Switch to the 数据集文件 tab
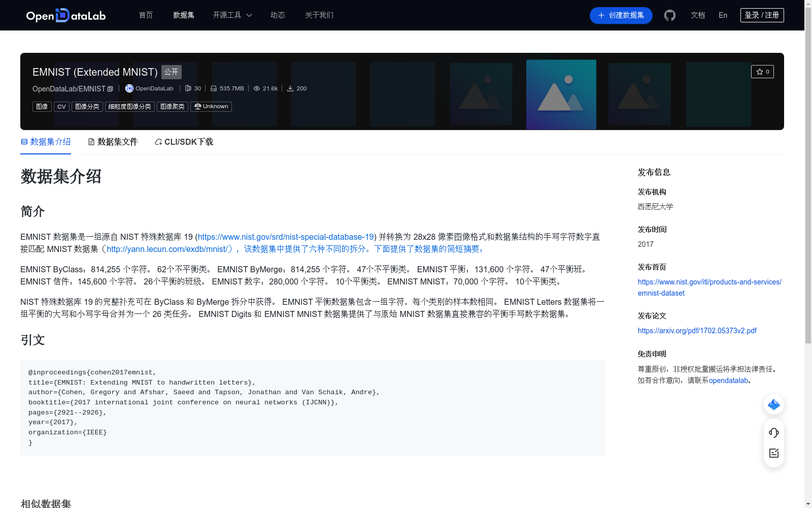Viewport: 812px width, 508px height. [x=113, y=142]
